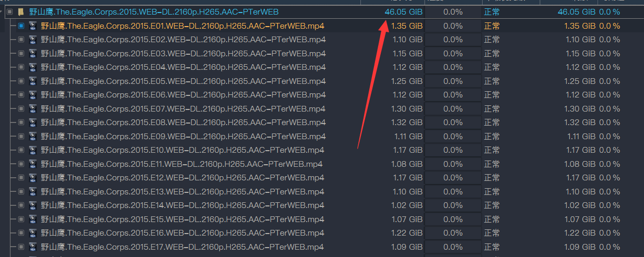The width and height of the screenshot is (644, 257).
Task: Click the 46.05 GiB total size cell
Action: click(x=403, y=11)
